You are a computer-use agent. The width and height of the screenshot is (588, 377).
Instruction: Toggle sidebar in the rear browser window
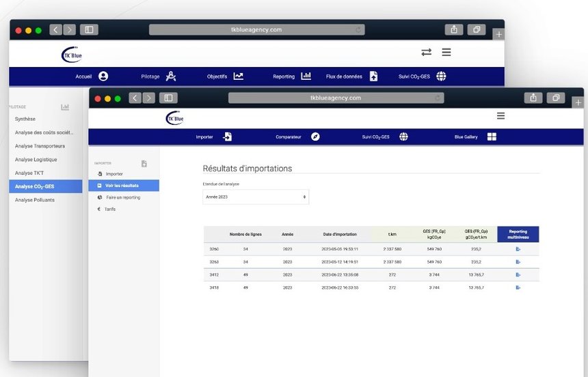click(89, 29)
